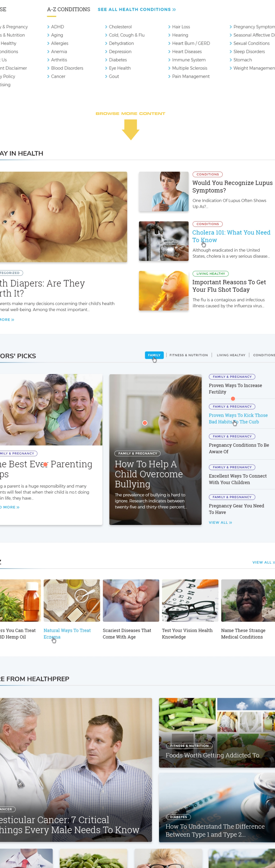The image size is (275, 868).
Task: Click the Conditions tag above Lupus article
Action: [207, 174]
